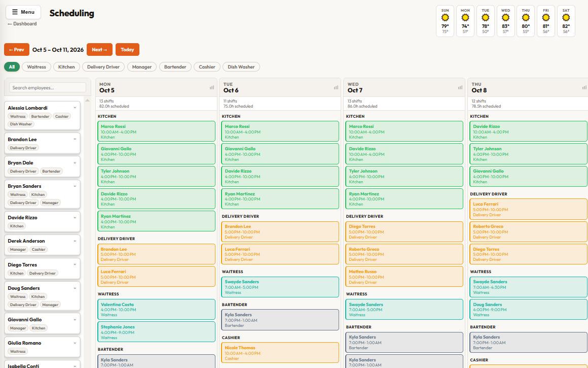Select the All role filter
The height and width of the screenshot is (368, 588).
[x=12, y=67]
